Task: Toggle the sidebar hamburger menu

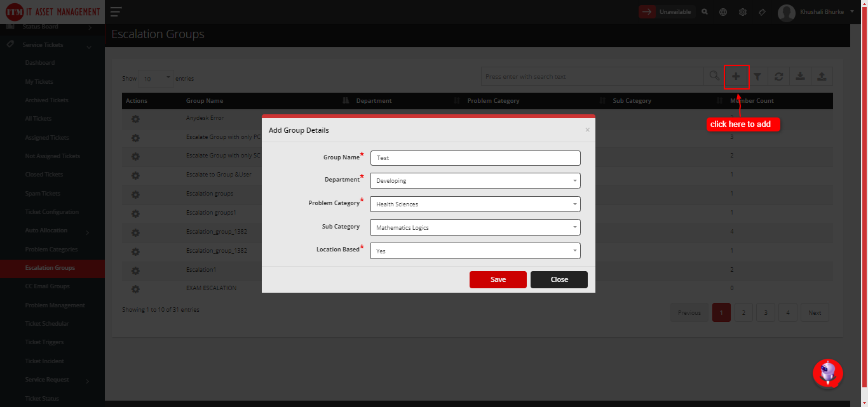Action: [x=115, y=11]
